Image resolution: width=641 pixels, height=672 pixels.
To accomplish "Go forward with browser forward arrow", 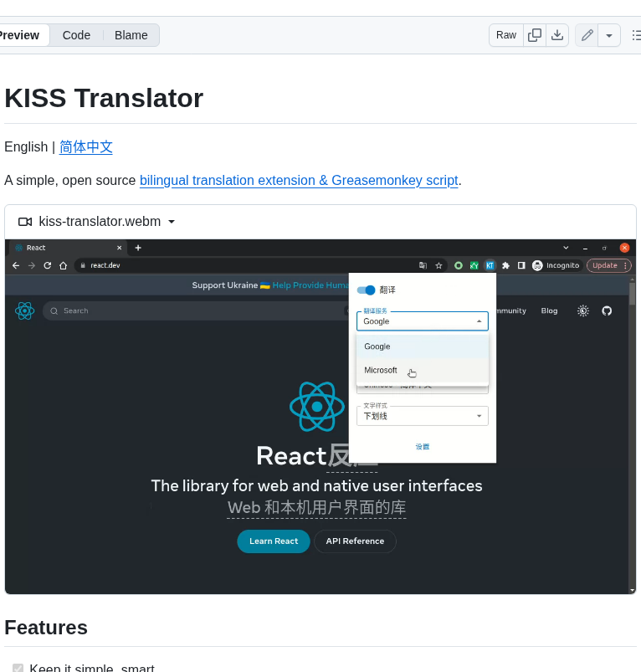I will [x=32, y=266].
